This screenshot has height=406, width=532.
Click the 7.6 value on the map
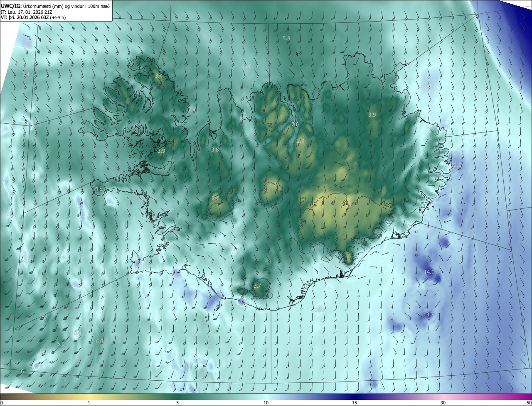(x=295, y=125)
